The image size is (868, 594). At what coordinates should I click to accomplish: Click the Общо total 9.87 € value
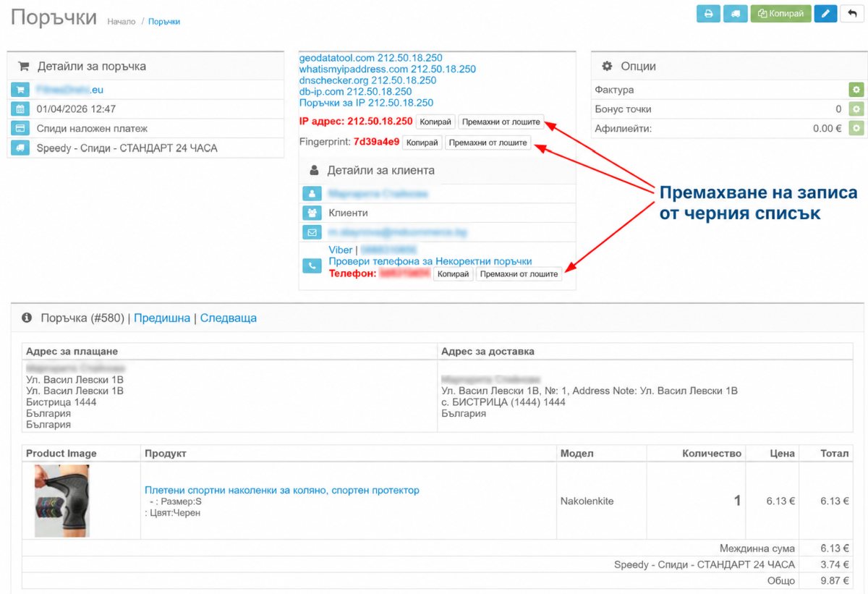835,580
